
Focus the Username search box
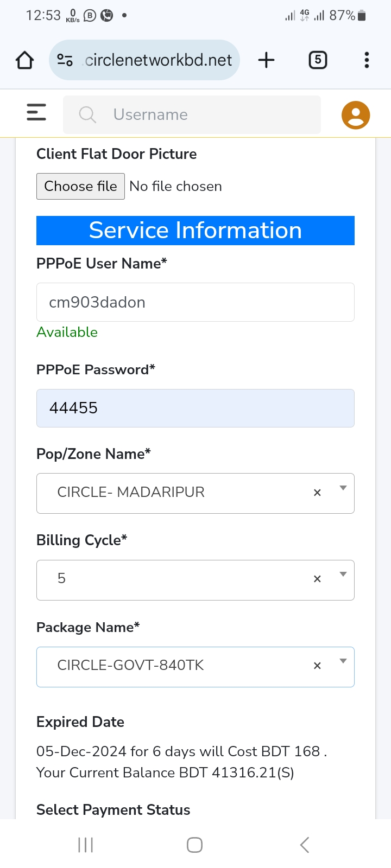coord(192,114)
